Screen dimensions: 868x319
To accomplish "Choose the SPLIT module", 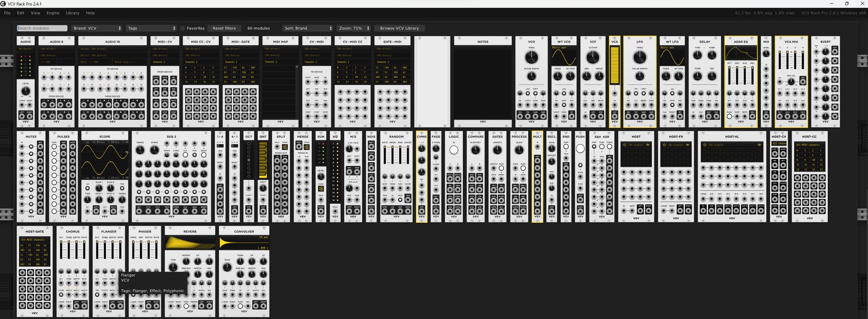I will click(281, 177).
